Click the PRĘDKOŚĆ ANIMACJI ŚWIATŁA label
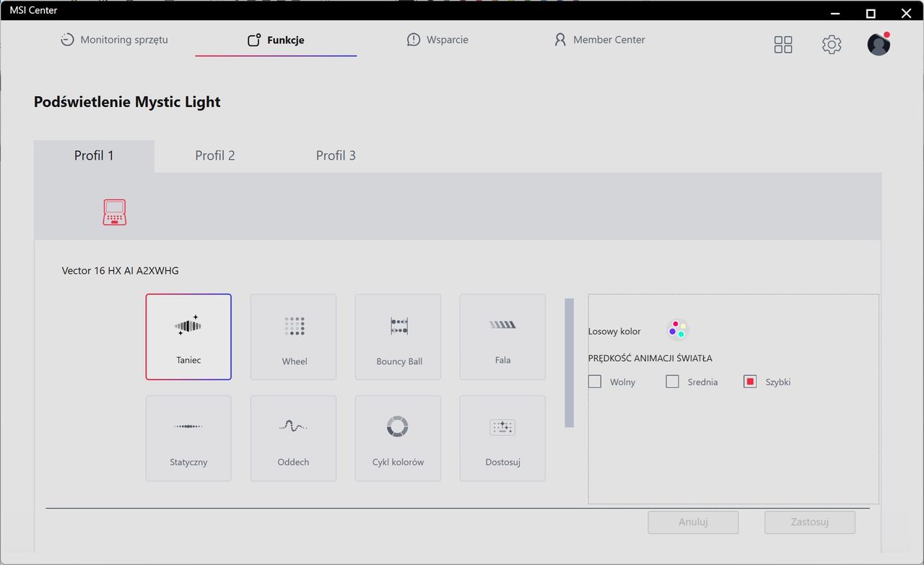924x565 pixels. point(650,358)
